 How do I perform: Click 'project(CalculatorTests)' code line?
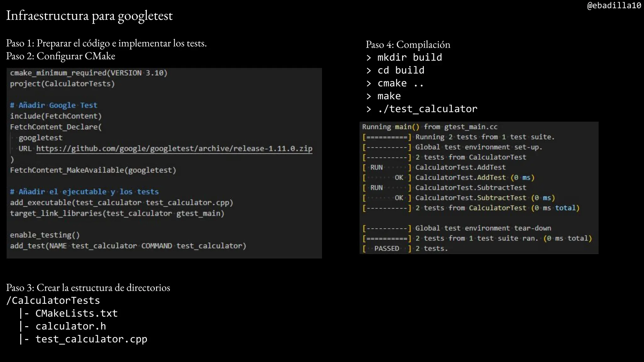coord(62,84)
